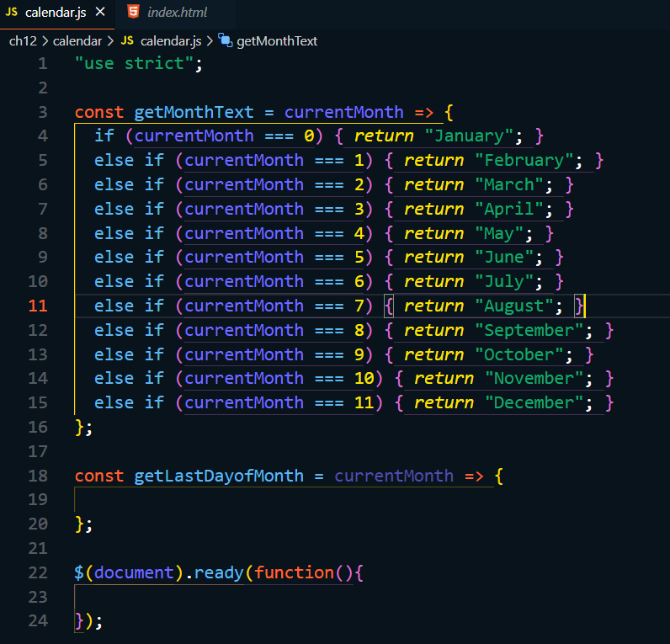Select the calendar folder breadcrumb
The height and width of the screenshot is (644, 670).
(77, 41)
